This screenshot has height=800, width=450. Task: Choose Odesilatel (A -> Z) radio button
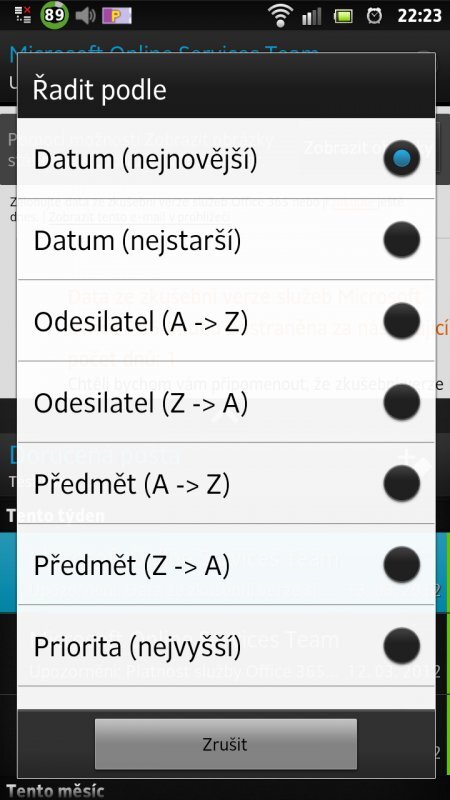402,321
